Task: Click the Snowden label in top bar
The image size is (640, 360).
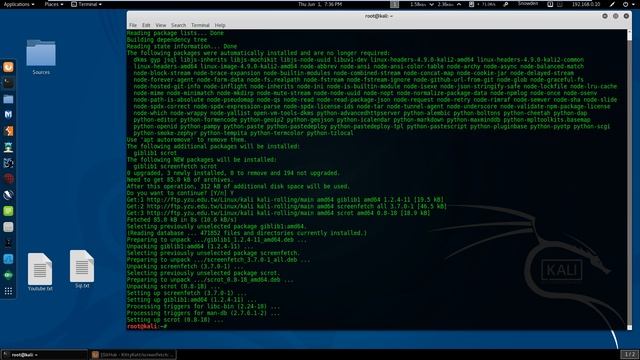Action: tap(528, 4)
